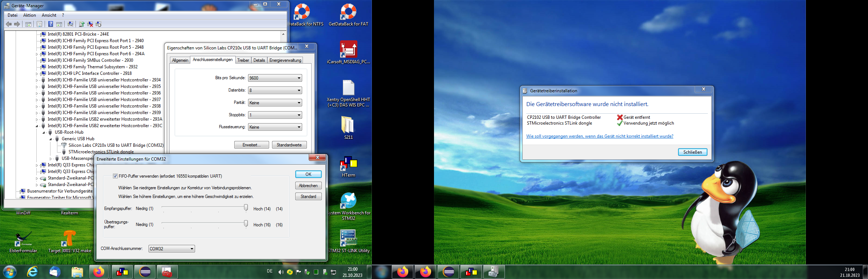Switch to the Details tab
This screenshot has height=279, width=868.
click(x=259, y=60)
